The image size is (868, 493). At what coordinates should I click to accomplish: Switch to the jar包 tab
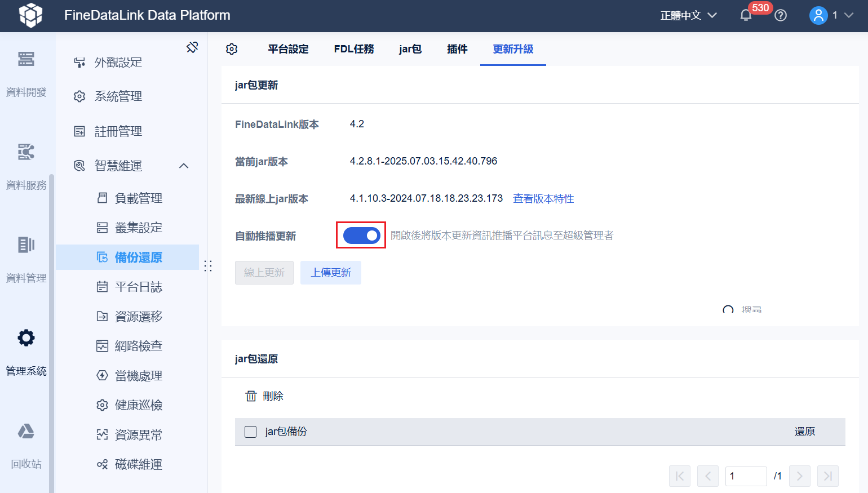pos(410,49)
